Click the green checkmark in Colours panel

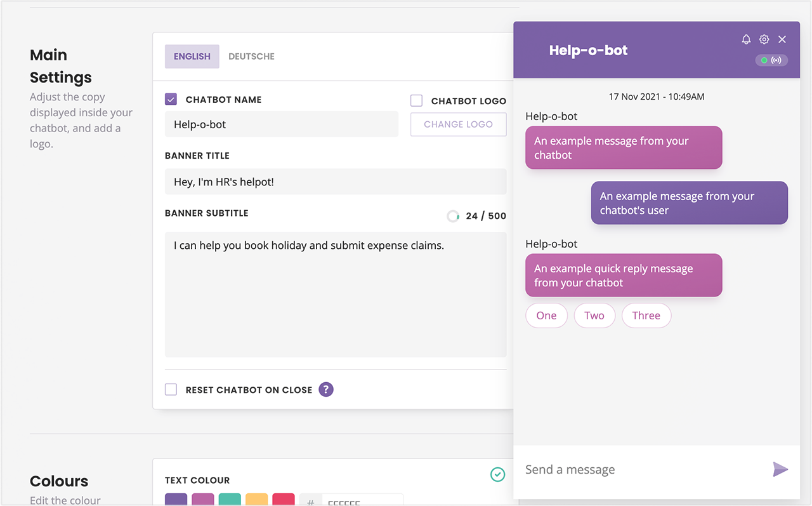(498, 474)
